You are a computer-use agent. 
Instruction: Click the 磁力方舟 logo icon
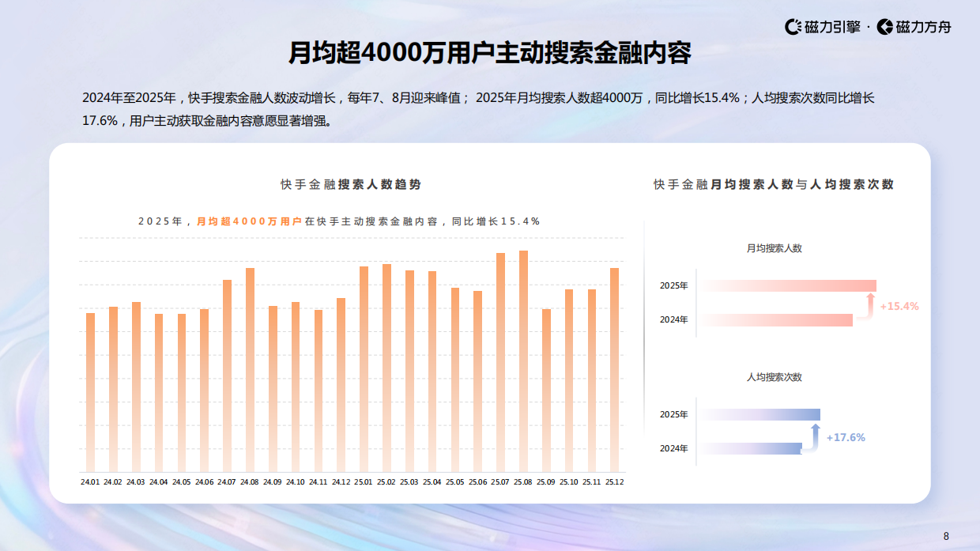click(x=884, y=26)
